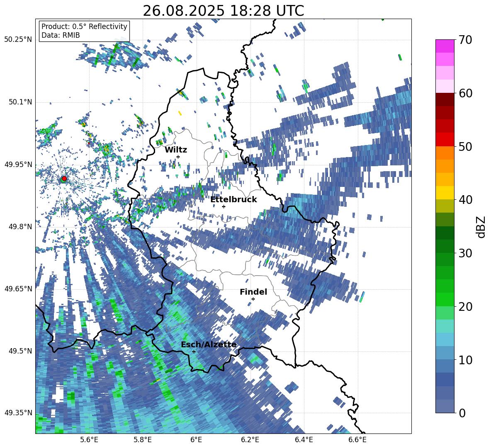The width and height of the screenshot is (491, 448).
Task: Click the 20 value on the colorbar
Action: click(x=465, y=306)
